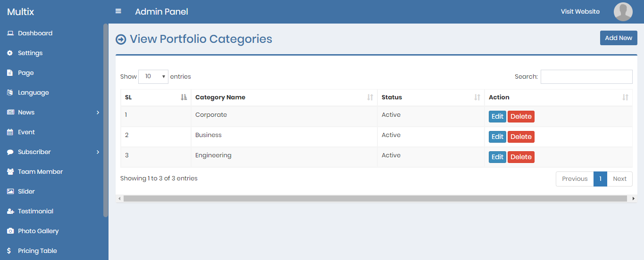The width and height of the screenshot is (644, 260).
Task: Delete the Business category row
Action: (x=521, y=137)
